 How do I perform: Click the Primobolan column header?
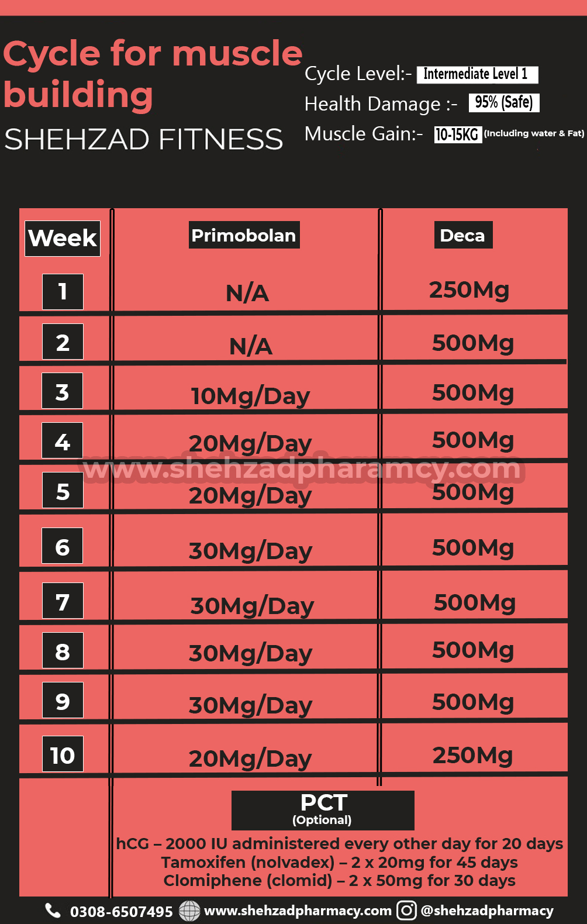[244, 235]
